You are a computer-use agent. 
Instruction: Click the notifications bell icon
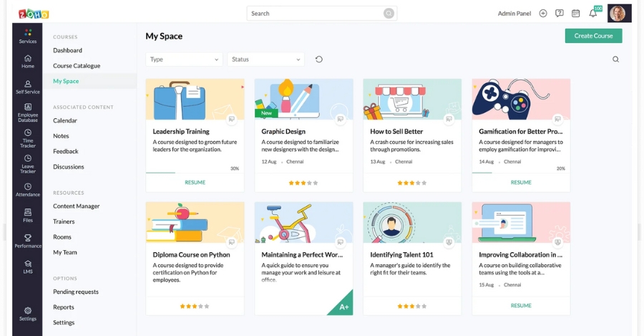592,13
